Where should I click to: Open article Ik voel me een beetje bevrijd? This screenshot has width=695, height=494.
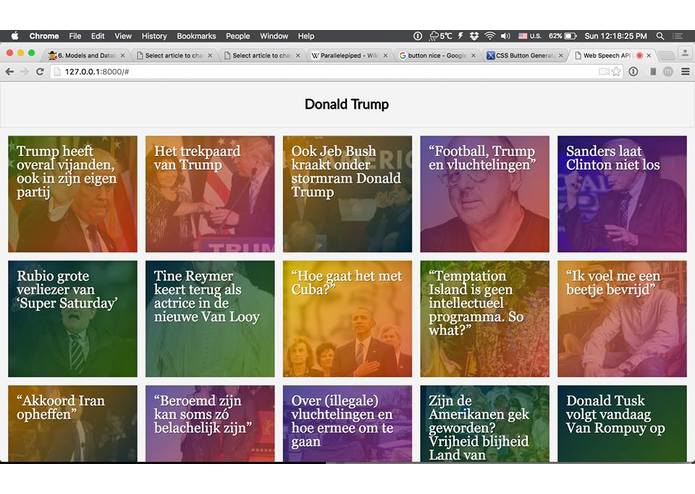pyautogui.click(x=622, y=319)
